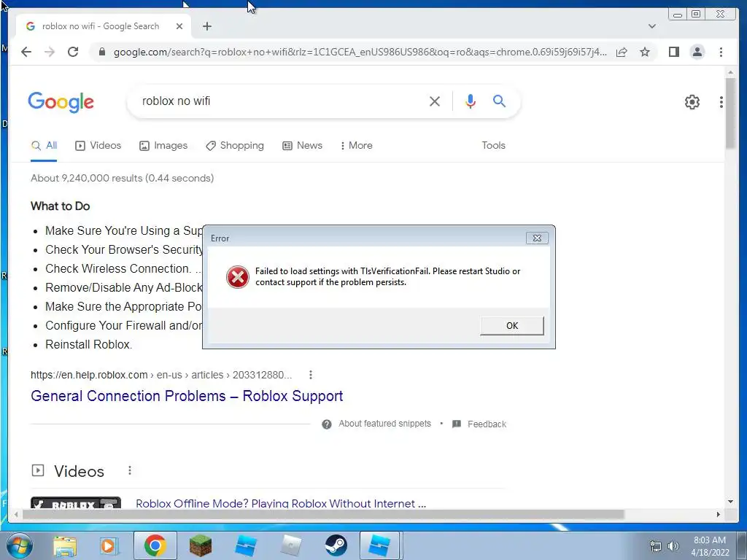The height and width of the screenshot is (560, 747).
Task: Open the volume speaker tray icon
Action: tap(673, 546)
